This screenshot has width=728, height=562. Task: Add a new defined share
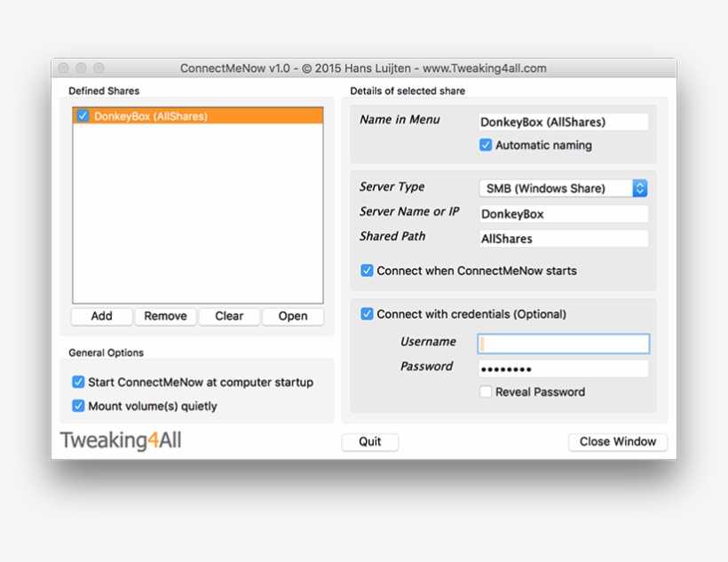pyautogui.click(x=101, y=316)
